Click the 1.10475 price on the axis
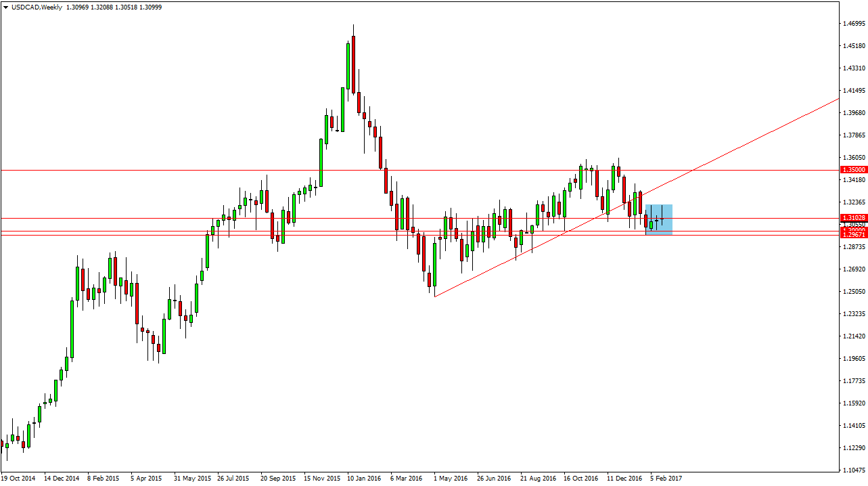The image size is (868, 486). pyautogui.click(x=852, y=470)
